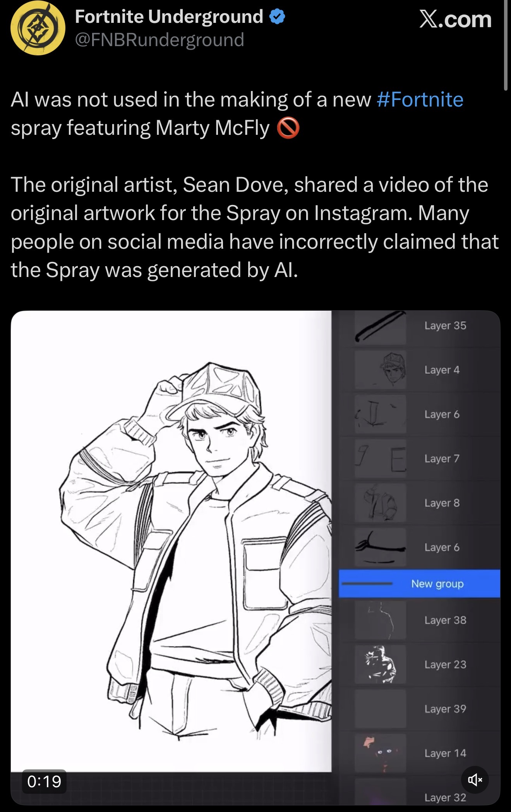Click the page scrollbar at top right
Viewport: 511px width, 812px height.
[x=506, y=45]
